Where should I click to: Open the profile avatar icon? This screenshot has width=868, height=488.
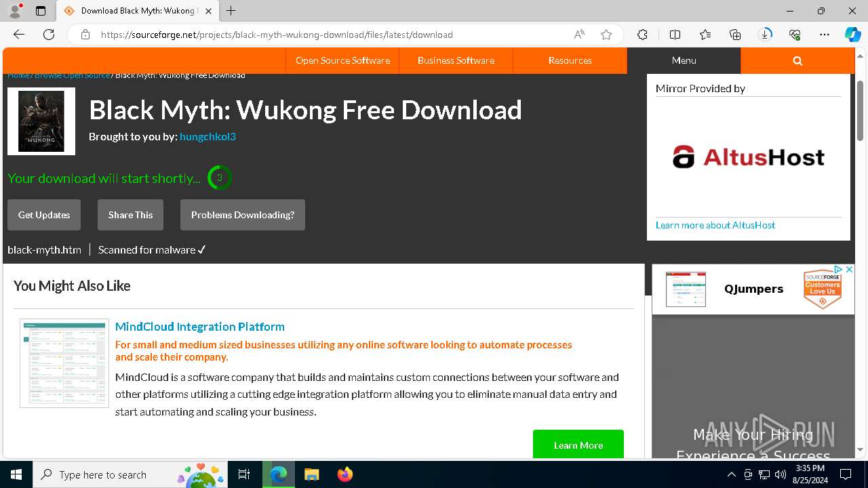pyautogui.click(x=15, y=11)
